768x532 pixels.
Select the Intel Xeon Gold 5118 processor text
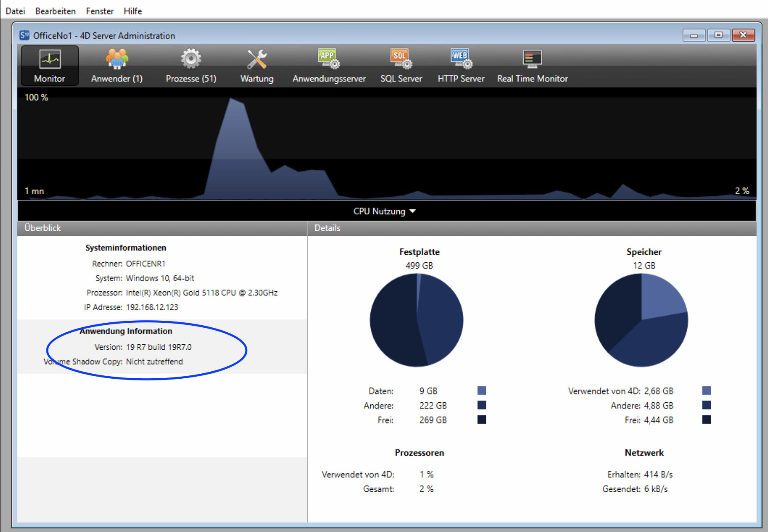click(x=202, y=293)
